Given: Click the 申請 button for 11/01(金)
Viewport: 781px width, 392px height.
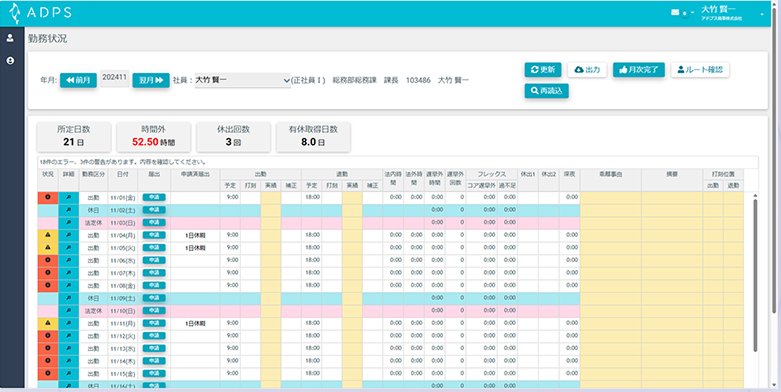Looking at the screenshot, I should click(154, 197).
